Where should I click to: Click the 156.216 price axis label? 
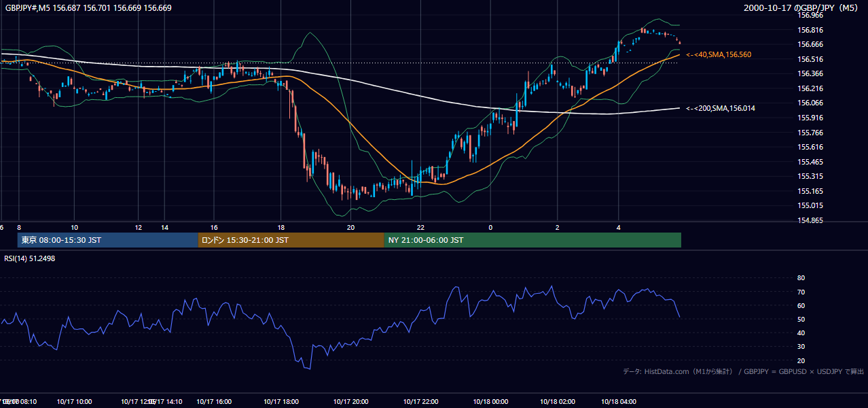point(811,88)
